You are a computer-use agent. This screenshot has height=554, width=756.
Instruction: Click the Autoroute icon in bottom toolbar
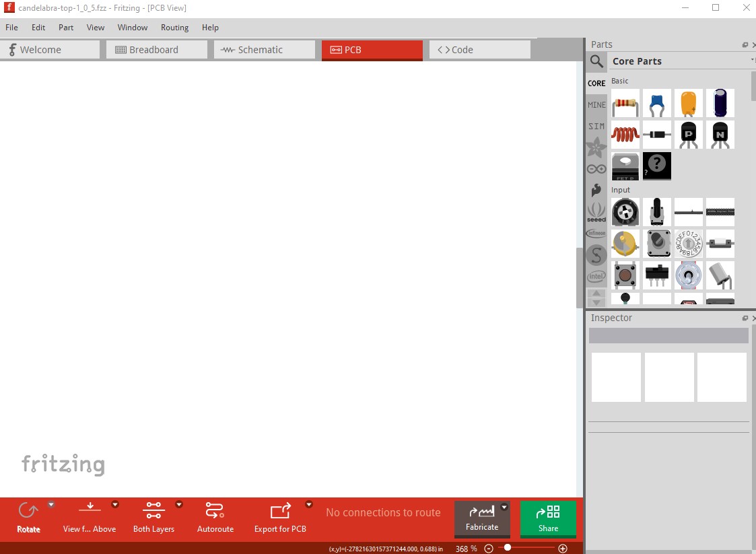point(215,512)
